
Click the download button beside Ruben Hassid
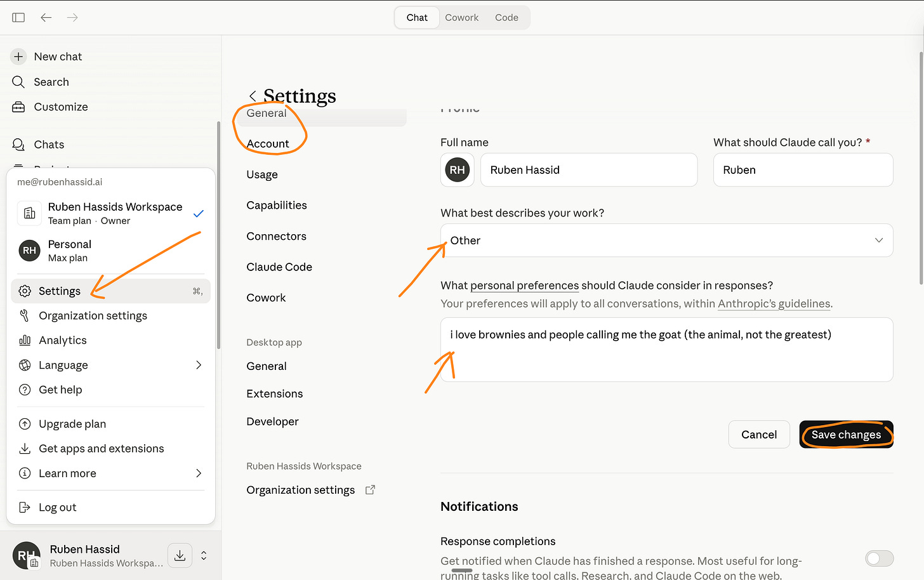(180, 555)
